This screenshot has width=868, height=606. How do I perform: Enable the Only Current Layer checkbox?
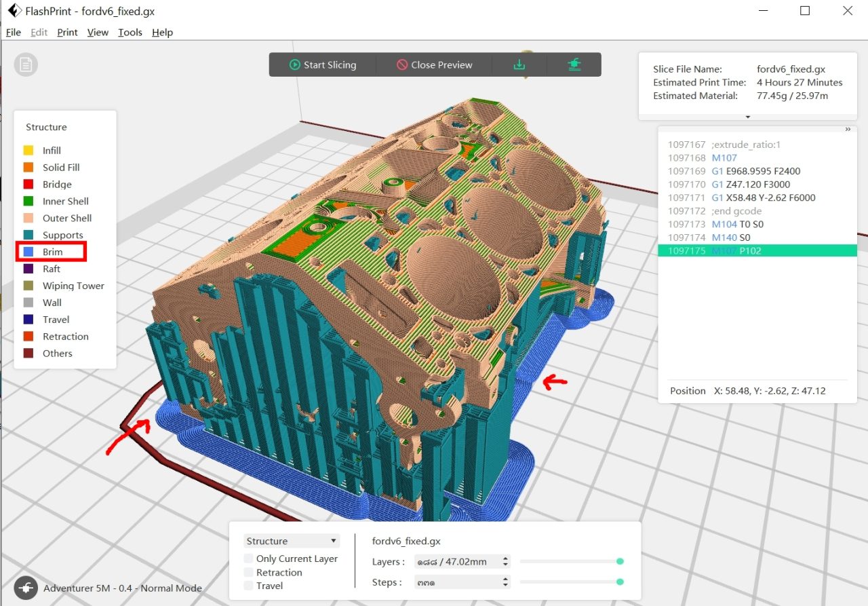(250, 558)
